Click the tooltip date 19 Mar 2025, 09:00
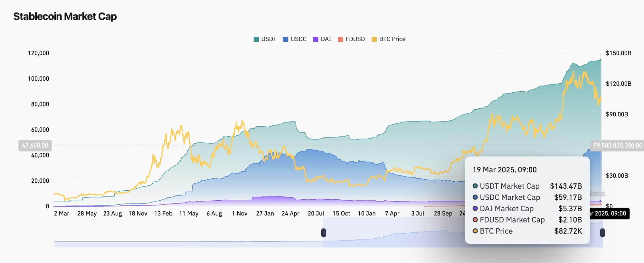The height and width of the screenshot is (263, 644). 505,170
